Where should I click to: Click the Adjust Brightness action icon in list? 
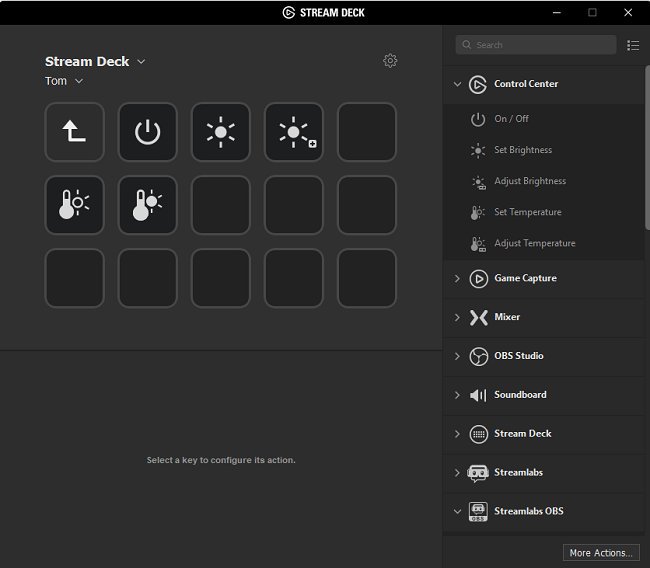tap(478, 182)
